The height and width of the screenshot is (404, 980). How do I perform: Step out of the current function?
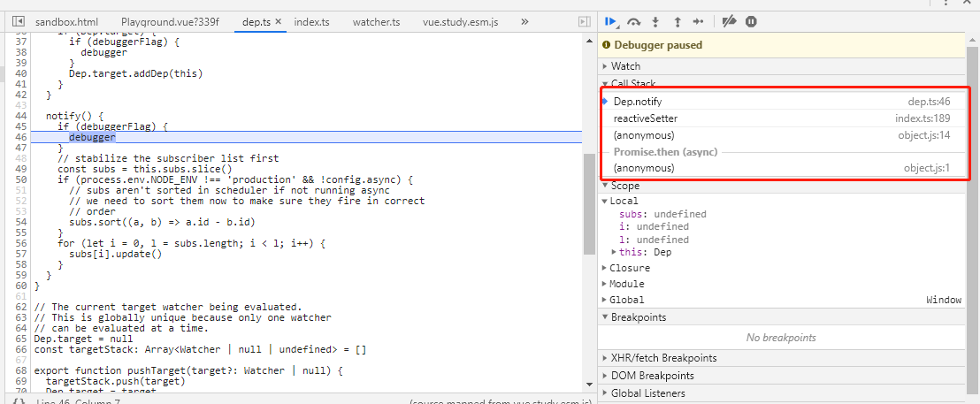(x=677, y=21)
